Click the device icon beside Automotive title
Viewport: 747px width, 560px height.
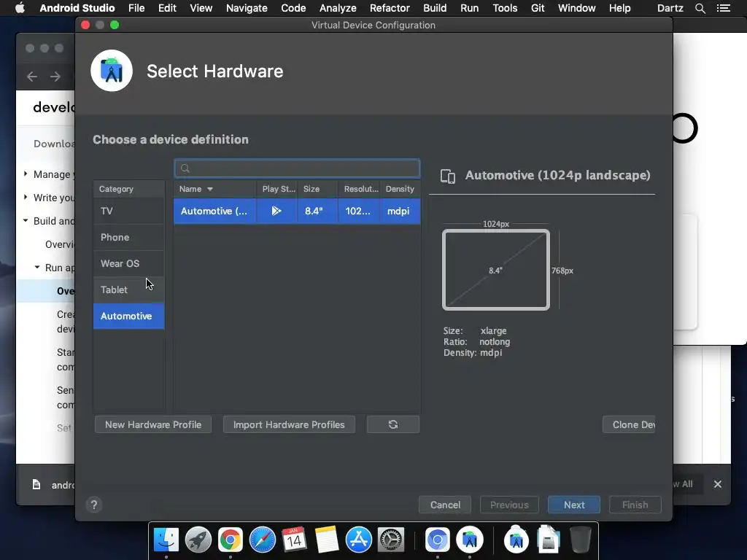[x=448, y=176]
